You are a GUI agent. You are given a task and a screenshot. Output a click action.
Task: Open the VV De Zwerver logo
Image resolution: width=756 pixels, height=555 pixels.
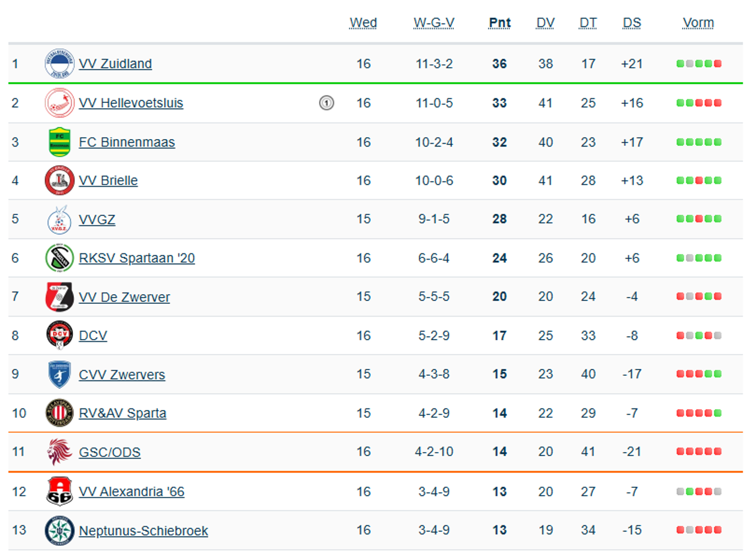point(59,297)
